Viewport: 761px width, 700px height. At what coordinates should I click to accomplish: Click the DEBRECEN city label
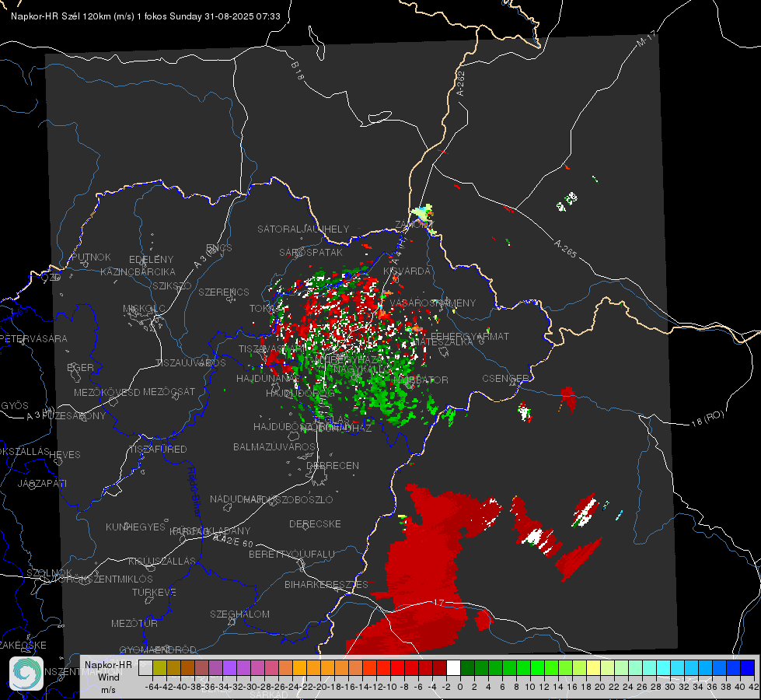(333, 465)
